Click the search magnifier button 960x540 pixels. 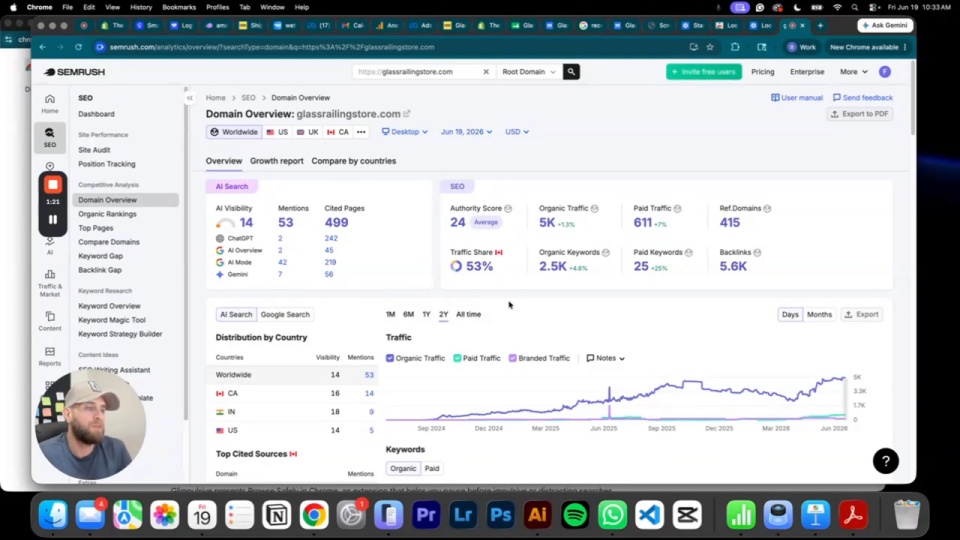571,72
